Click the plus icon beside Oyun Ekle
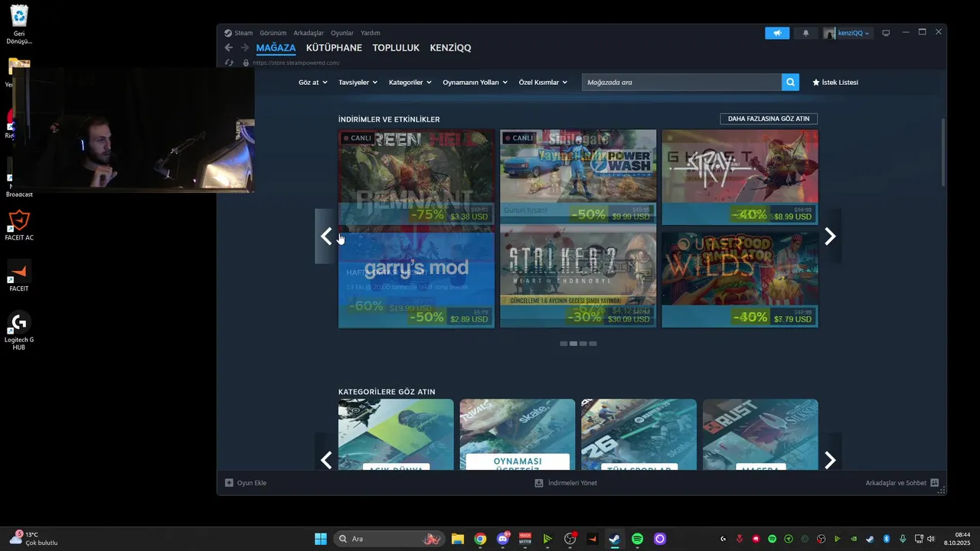Viewport: 980px width, 551px height. 229,483
